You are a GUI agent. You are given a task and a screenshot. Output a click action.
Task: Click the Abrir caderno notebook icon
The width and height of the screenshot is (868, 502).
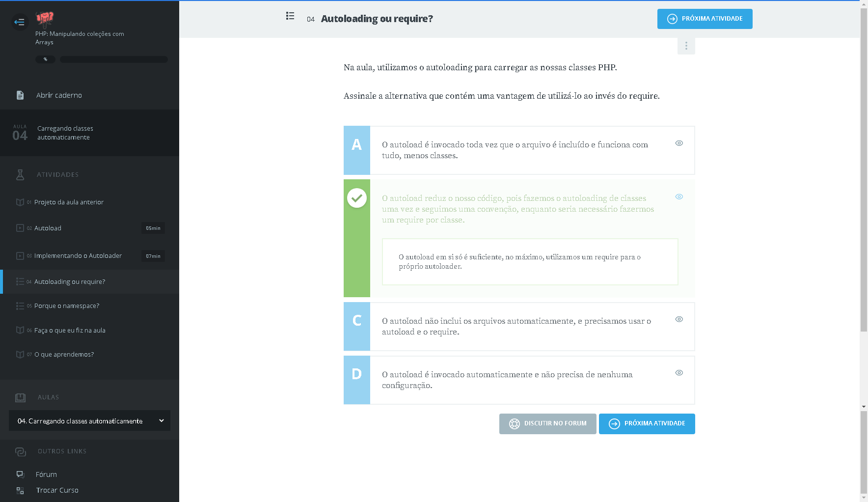coord(20,95)
